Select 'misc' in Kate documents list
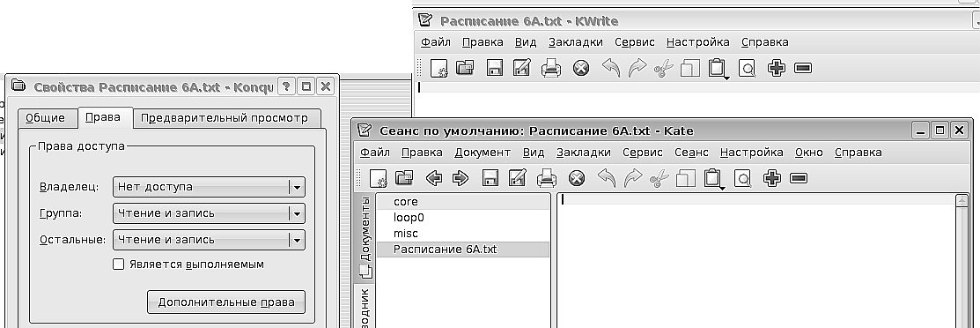 click(x=462, y=234)
